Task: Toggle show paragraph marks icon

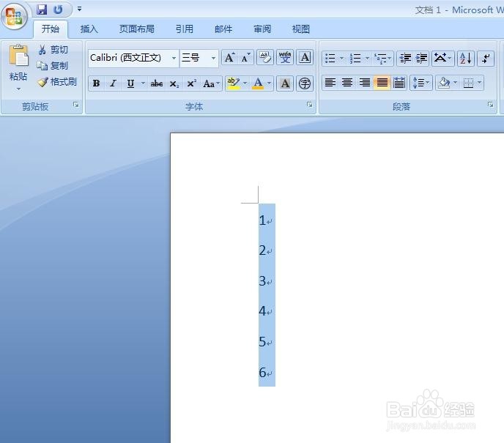Action: (486, 59)
